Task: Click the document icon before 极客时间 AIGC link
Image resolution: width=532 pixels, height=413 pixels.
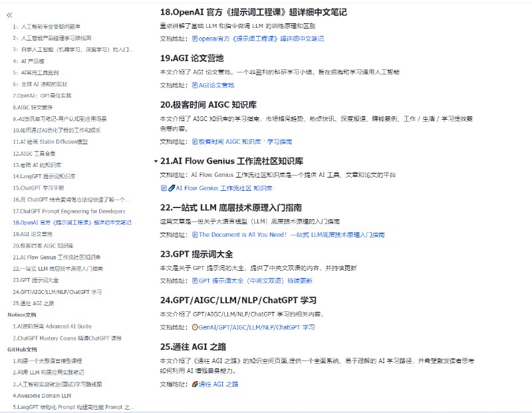Action: (195, 142)
